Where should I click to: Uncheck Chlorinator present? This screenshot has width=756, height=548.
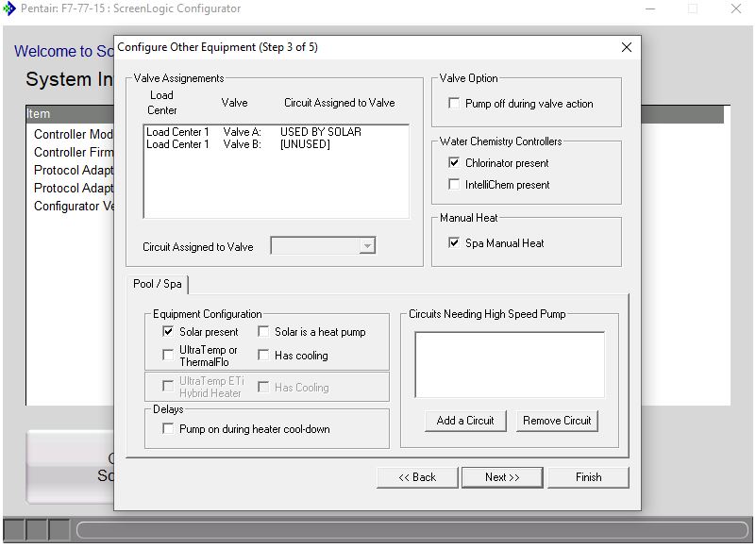[454, 162]
